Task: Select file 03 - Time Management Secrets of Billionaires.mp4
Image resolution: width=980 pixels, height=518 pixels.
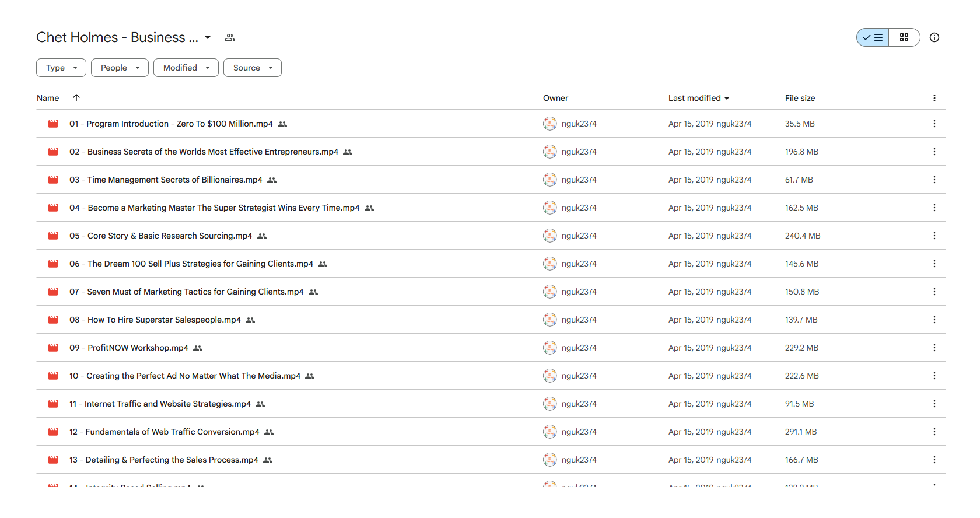Action: point(166,180)
